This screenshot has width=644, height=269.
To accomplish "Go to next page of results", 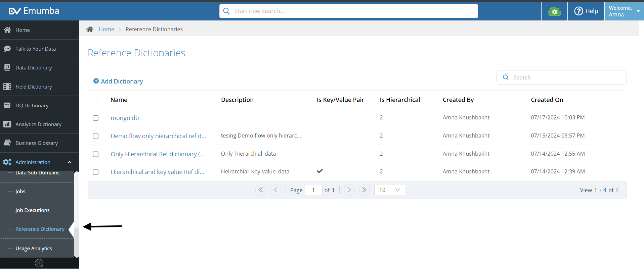I will coord(349,190).
